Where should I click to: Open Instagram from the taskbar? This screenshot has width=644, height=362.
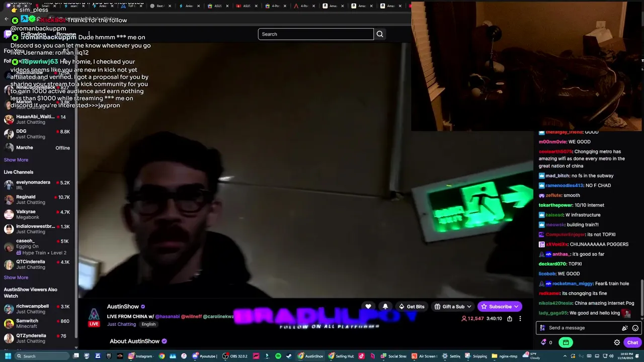140,356
